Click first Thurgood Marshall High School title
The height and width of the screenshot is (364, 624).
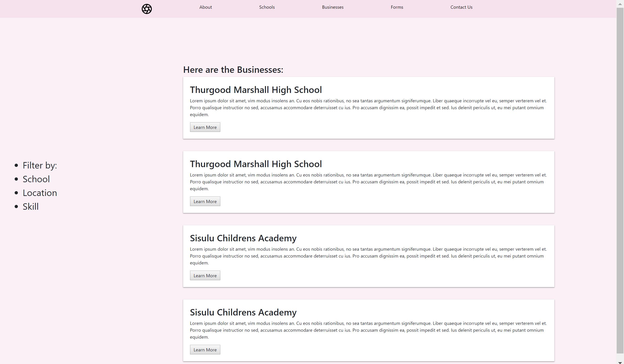point(256,90)
